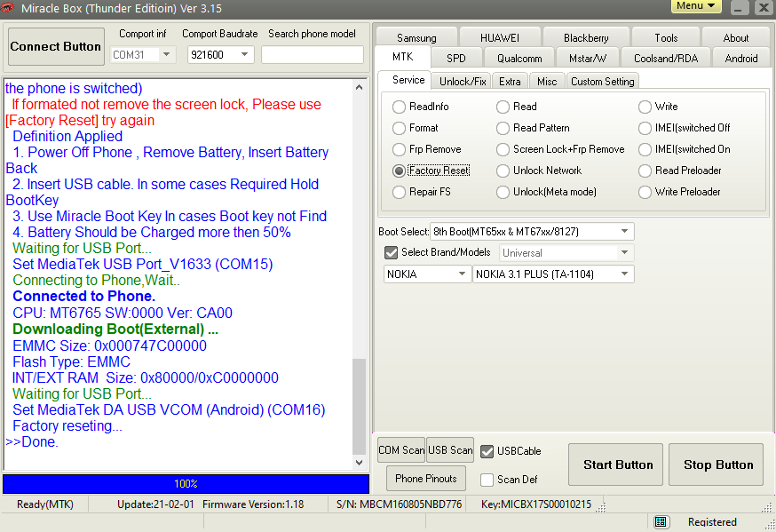Viewport: 776px width, 532px height.
Task: Click the 100% progress bar
Action: click(x=186, y=483)
